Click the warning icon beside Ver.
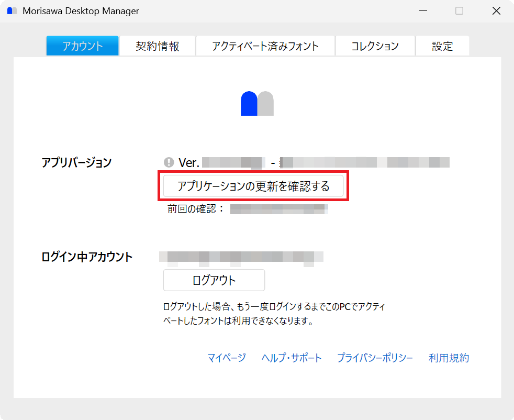514x420 pixels. (x=169, y=162)
